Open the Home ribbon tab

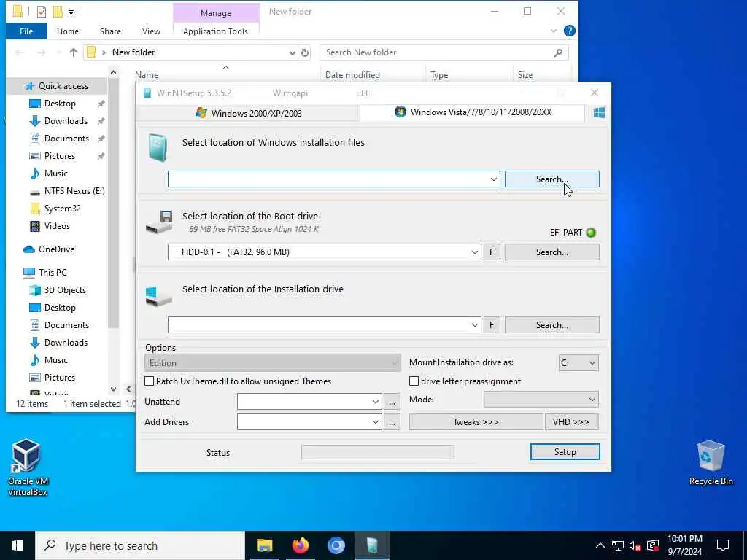[68, 31]
